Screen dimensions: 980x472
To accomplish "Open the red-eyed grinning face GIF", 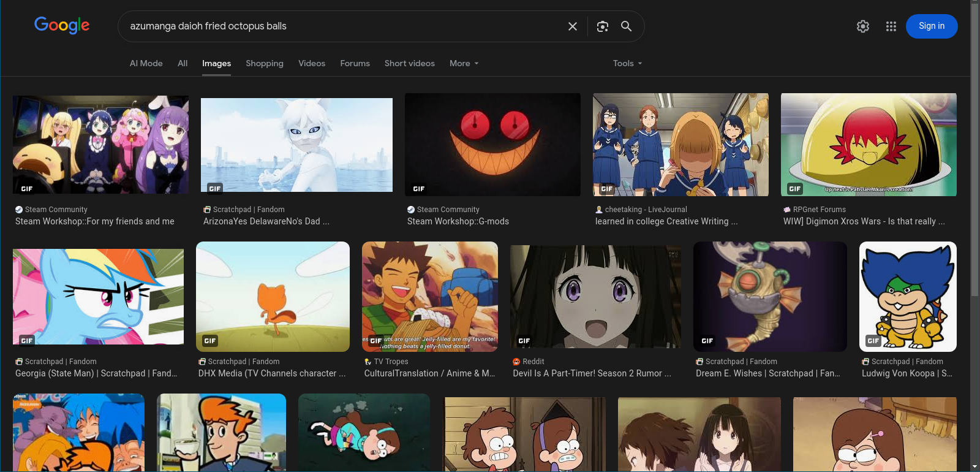I will pos(492,145).
